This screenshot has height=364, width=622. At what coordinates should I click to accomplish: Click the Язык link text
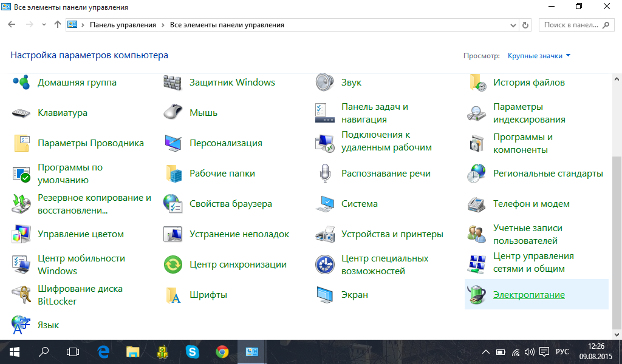coord(49,325)
